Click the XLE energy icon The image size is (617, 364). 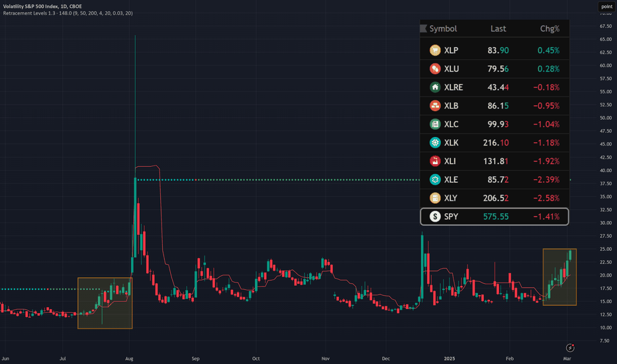(435, 180)
